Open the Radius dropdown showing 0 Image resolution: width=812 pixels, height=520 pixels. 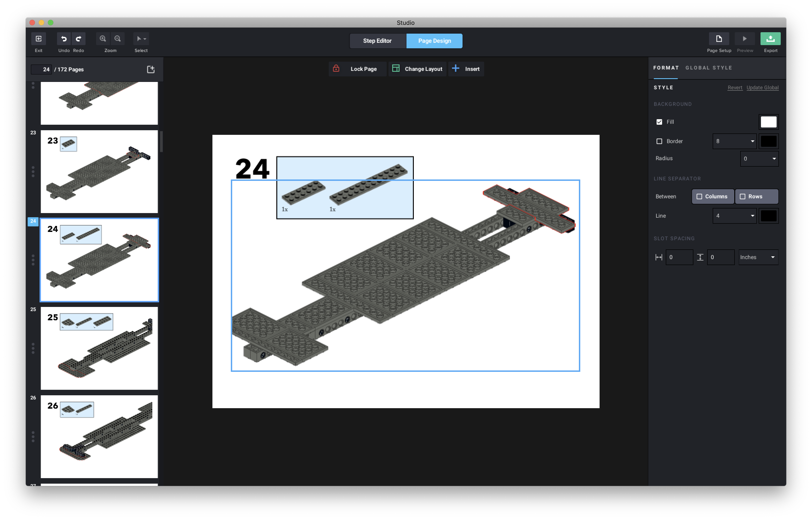point(759,159)
